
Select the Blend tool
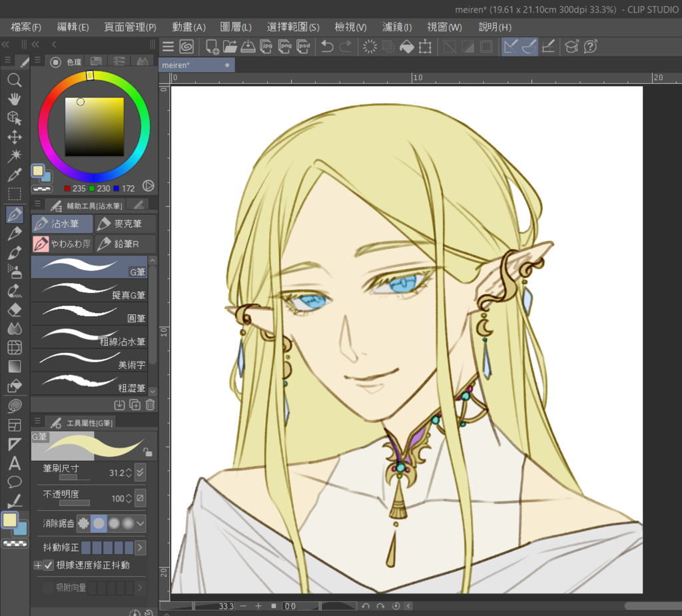(15, 328)
